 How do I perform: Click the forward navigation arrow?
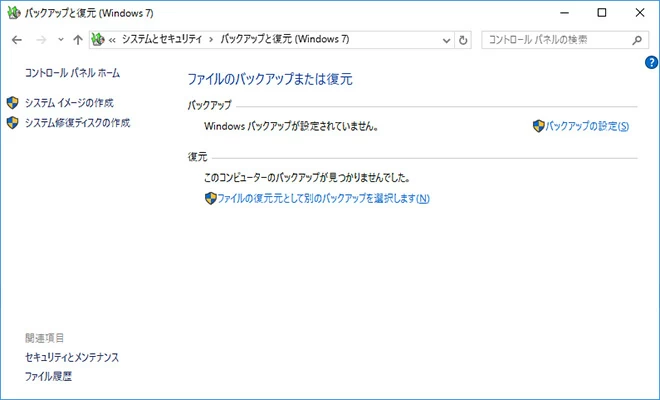tap(41, 40)
